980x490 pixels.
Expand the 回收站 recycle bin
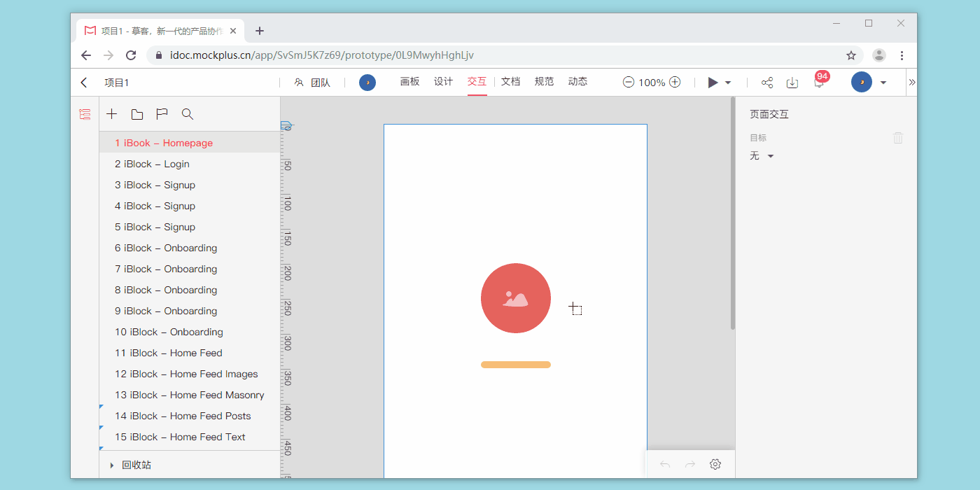coord(111,465)
